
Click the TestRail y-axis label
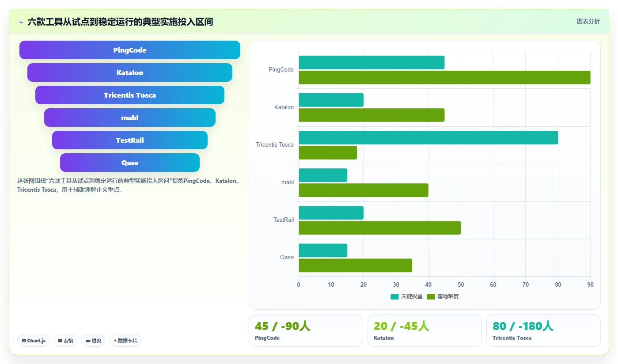click(284, 220)
